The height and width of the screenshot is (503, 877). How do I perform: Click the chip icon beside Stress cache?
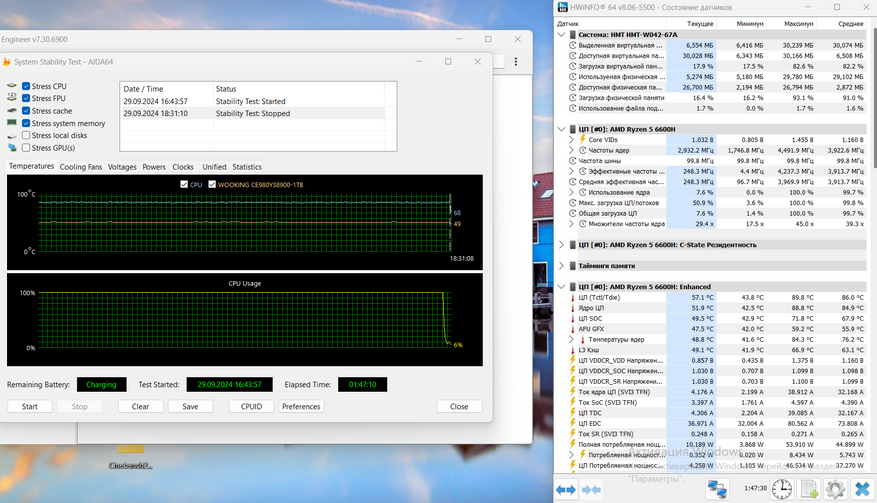coord(12,111)
